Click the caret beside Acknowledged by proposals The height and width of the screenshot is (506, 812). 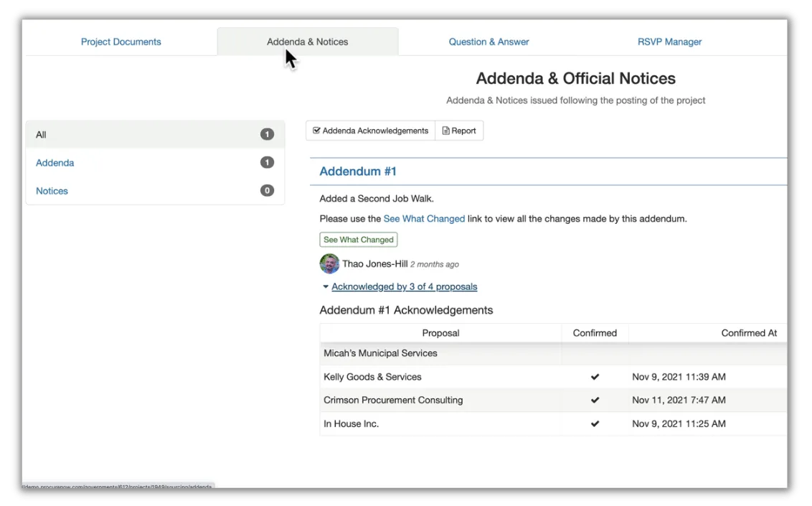(325, 286)
